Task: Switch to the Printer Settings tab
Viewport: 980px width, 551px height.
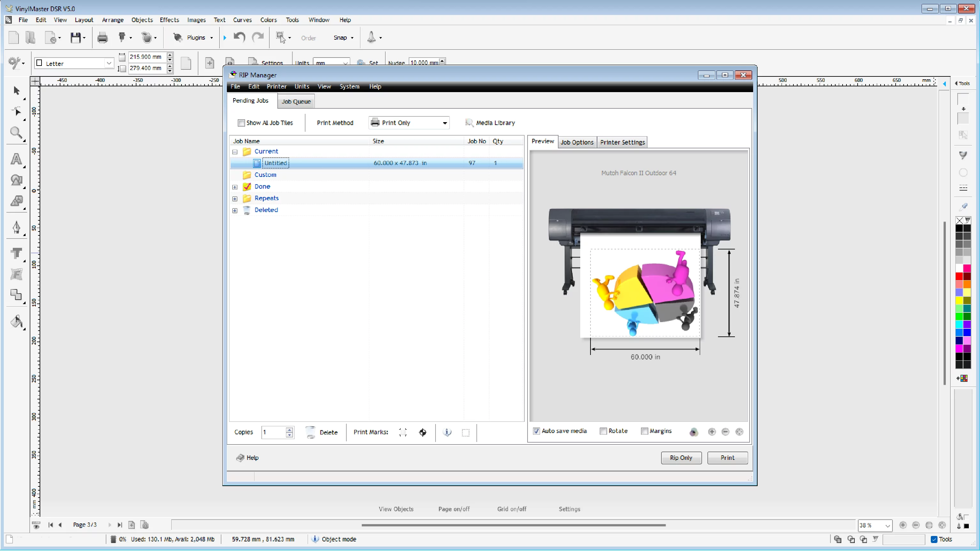Action: click(622, 142)
